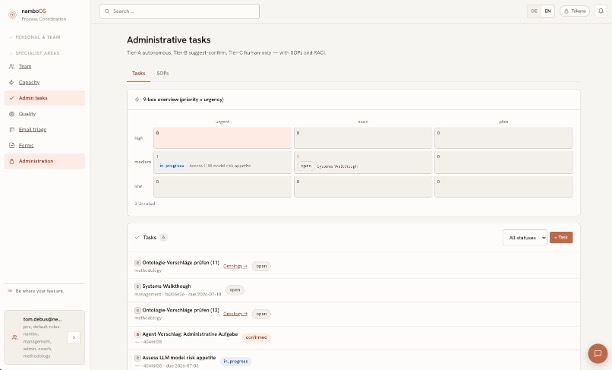
Task: Click the Administration lock icon
Action: (x=12, y=161)
